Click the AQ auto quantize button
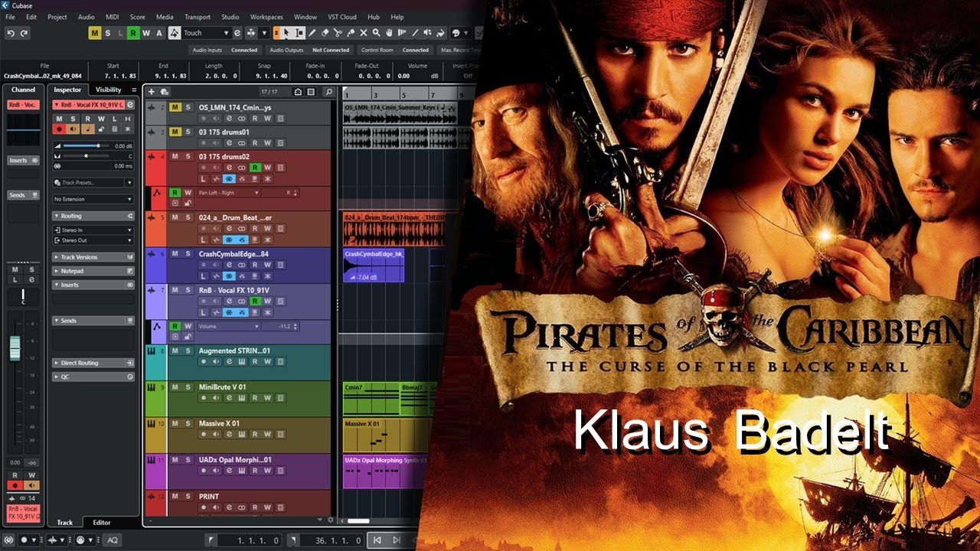This screenshot has height=551, width=980. [x=113, y=540]
